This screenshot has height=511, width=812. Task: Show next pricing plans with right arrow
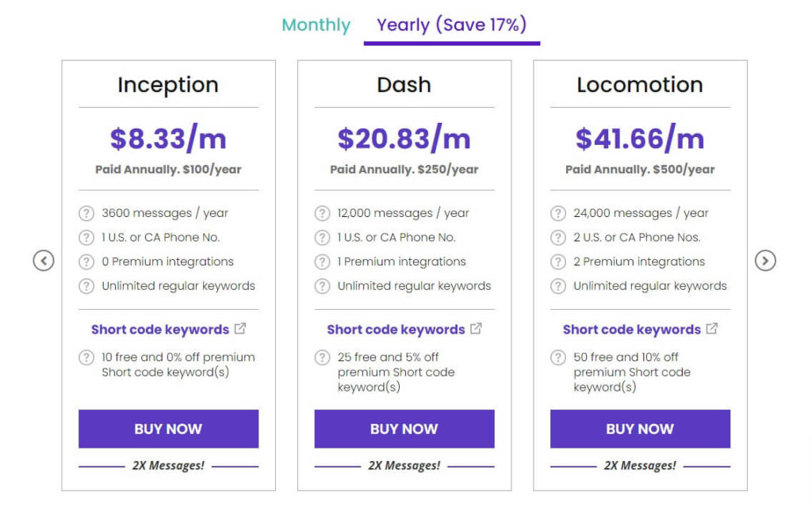[765, 260]
